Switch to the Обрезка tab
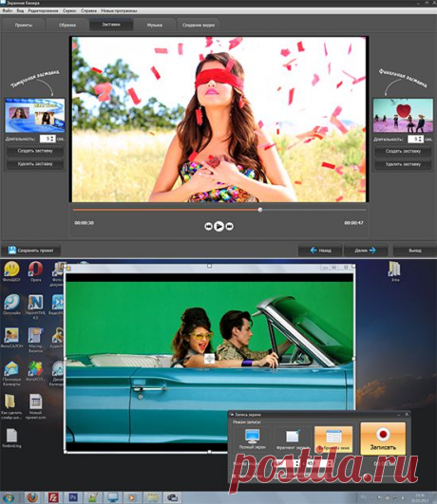The height and width of the screenshot is (504, 437). pyautogui.click(x=67, y=25)
